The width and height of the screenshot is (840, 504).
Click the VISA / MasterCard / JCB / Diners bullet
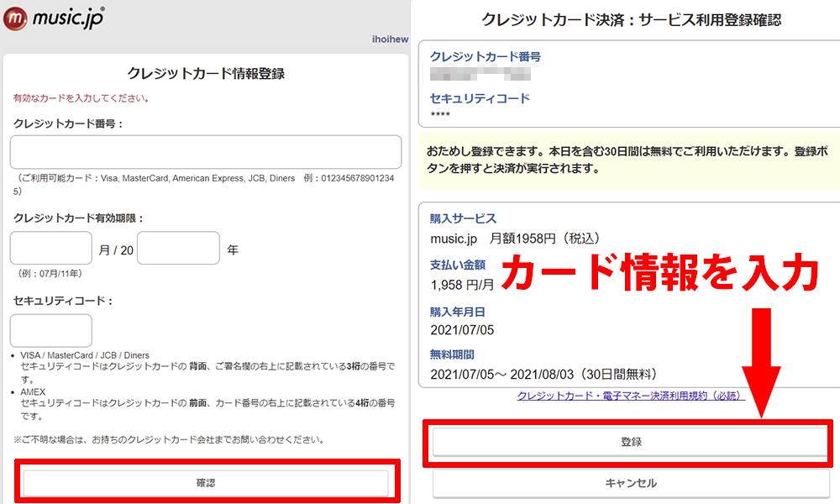85,355
